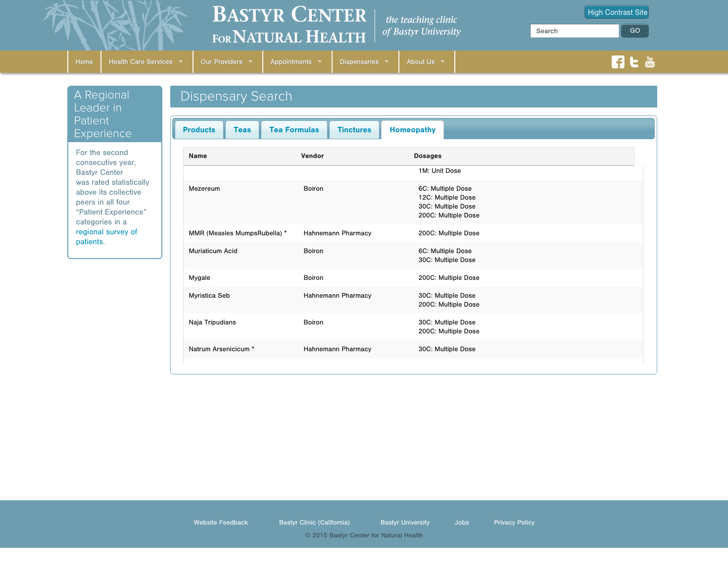This screenshot has width=728, height=582.
Task: Expand the Our Providers dropdown arrow
Action: [x=250, y=61]
